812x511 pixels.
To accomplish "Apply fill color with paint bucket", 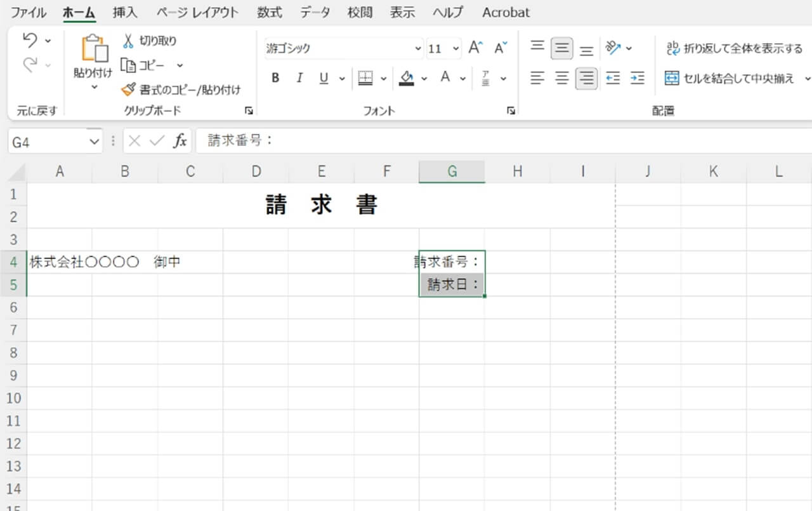I will [407, 78].
